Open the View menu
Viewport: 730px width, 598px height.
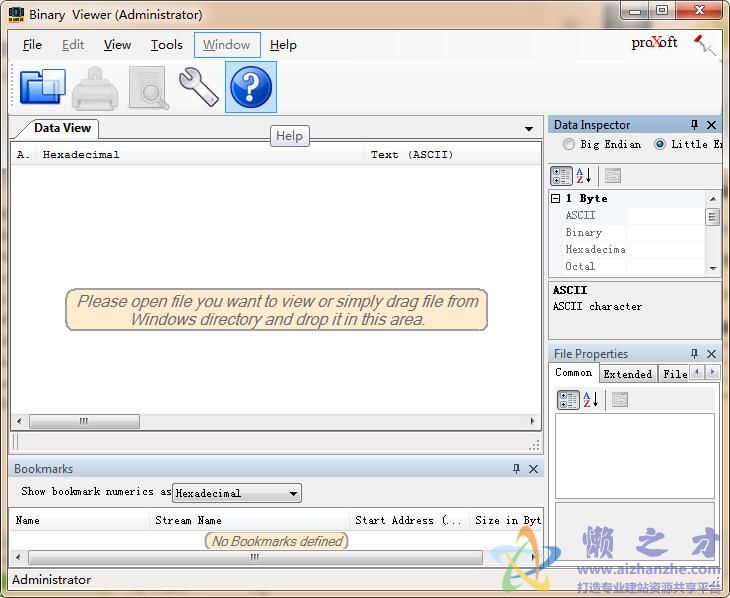click(x=117, y=45)
